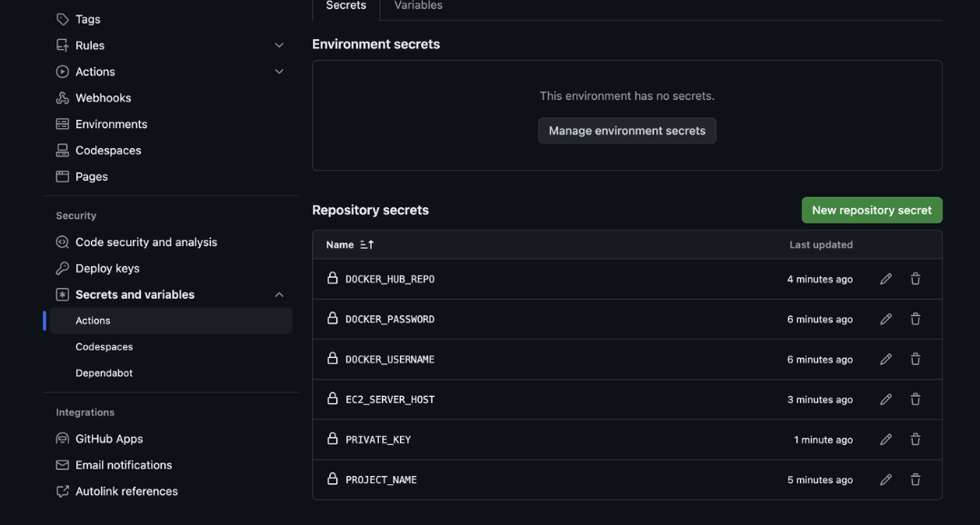The height and width of the screenshot is (525, 980).
Task: Open the Webhooks settings page
Action: pos(103,98)
